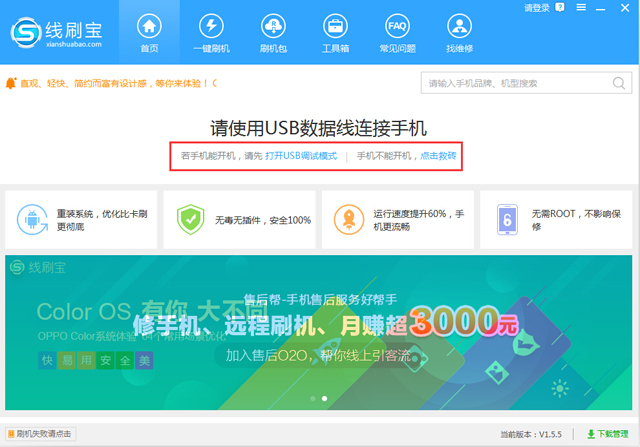Image resolution: width=640 pixels, height=447 pixels.
Task: Select the second banner slide dot
Action: point(324,398)
